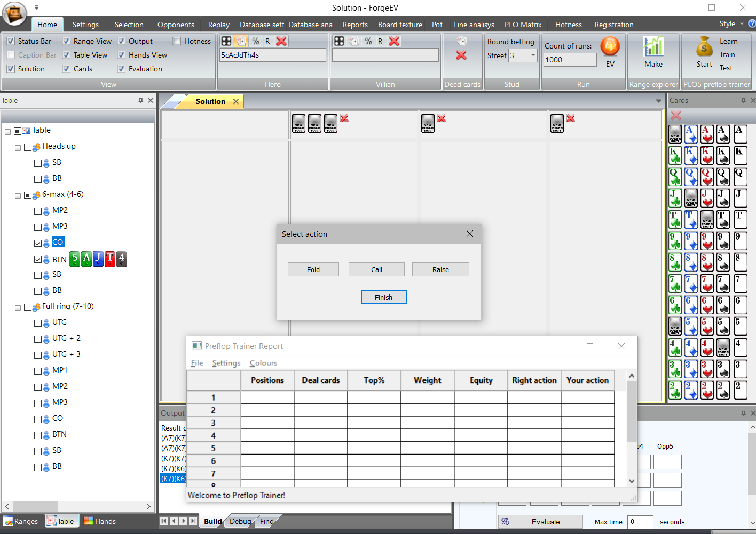Collapse the Heads up tree node
The width and height of the screenshot is (756, 534).
(18, 147)
